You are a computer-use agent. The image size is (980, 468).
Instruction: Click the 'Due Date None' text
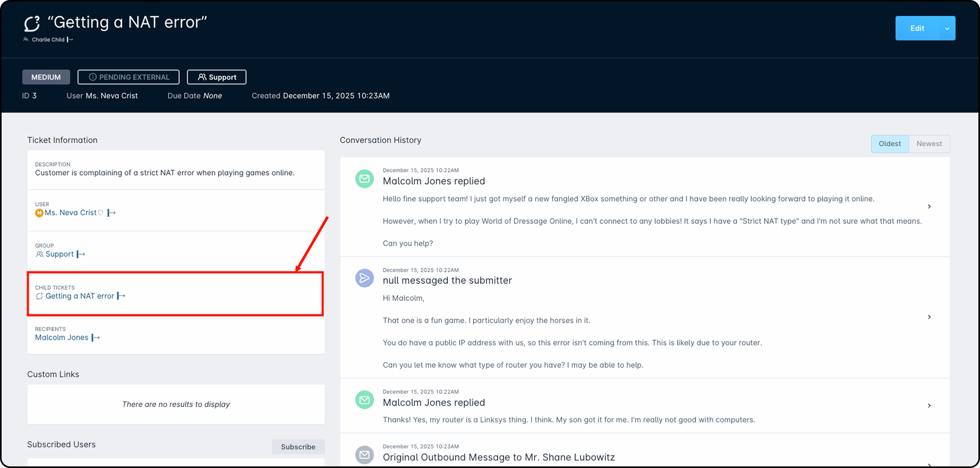point(195,96)
